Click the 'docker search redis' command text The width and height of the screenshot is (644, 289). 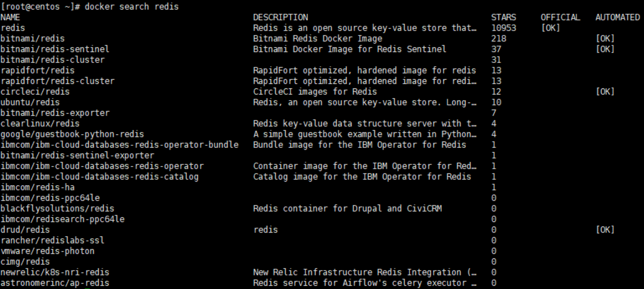tap(132, 7)
